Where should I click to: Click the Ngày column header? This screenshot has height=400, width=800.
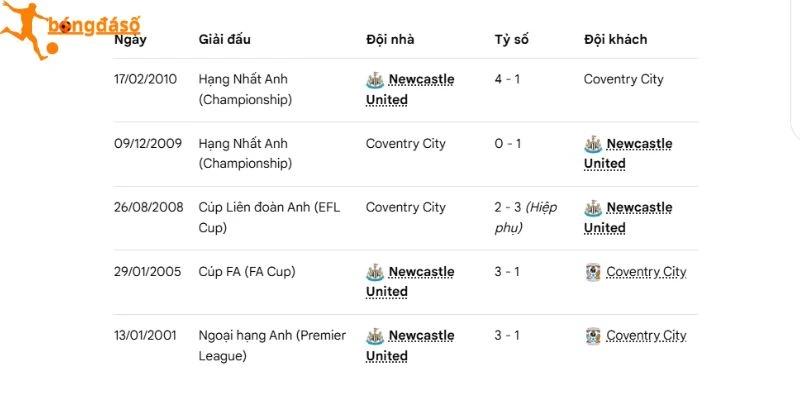[x=130, y=40]
